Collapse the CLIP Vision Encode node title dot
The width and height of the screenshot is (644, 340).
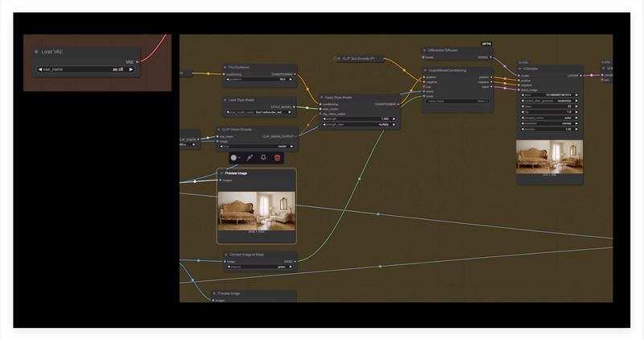(x=218, y=130)
